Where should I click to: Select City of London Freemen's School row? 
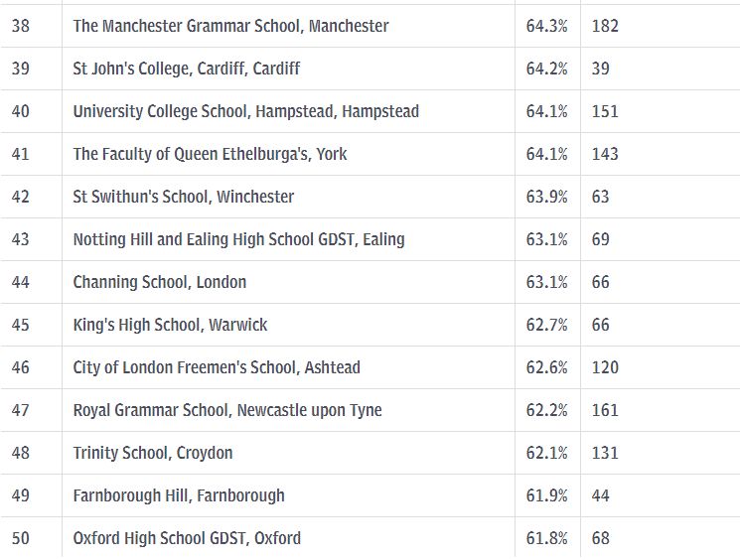[370, 367]
